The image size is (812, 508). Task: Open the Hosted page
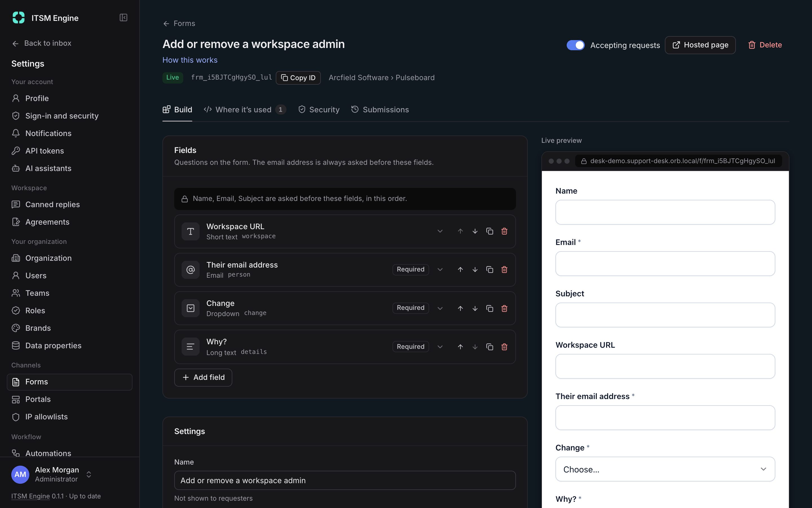700,45
